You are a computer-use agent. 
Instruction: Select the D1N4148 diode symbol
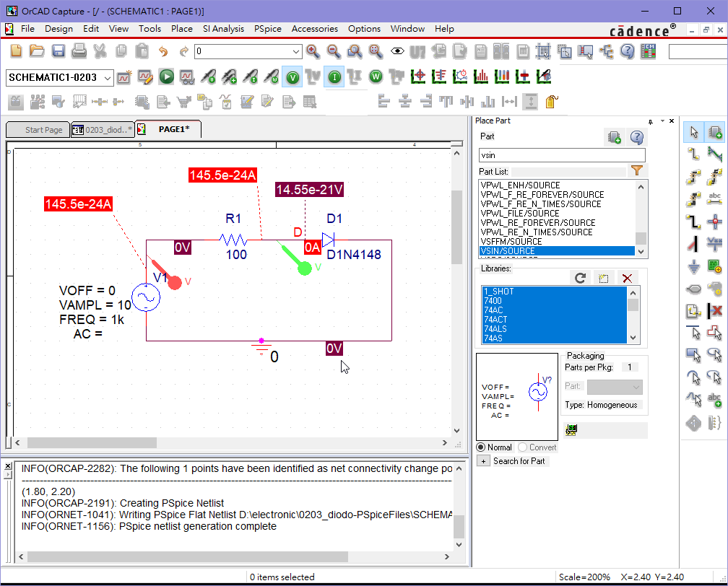pos(328,240)
